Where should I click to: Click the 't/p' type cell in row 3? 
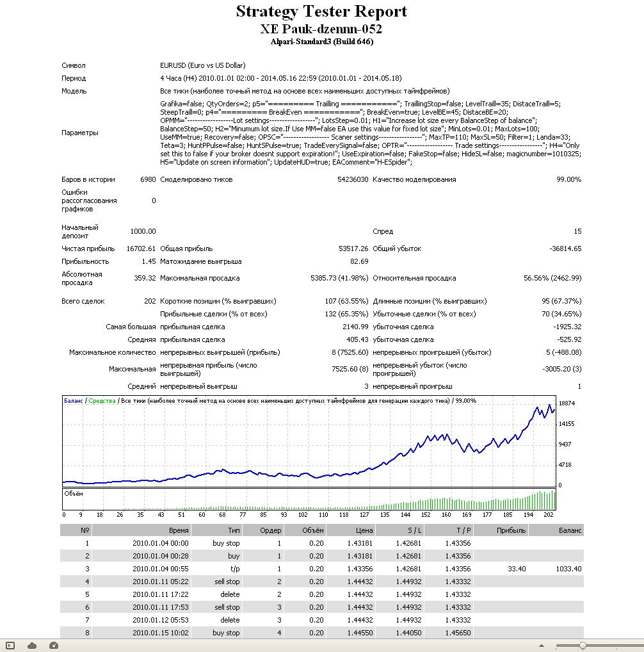point(235,569)
